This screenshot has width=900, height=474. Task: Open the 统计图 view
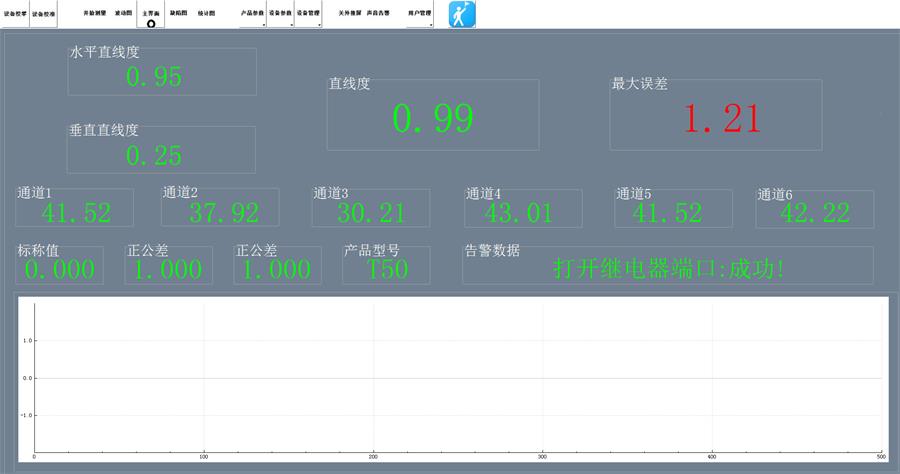[x=206, y=14]
